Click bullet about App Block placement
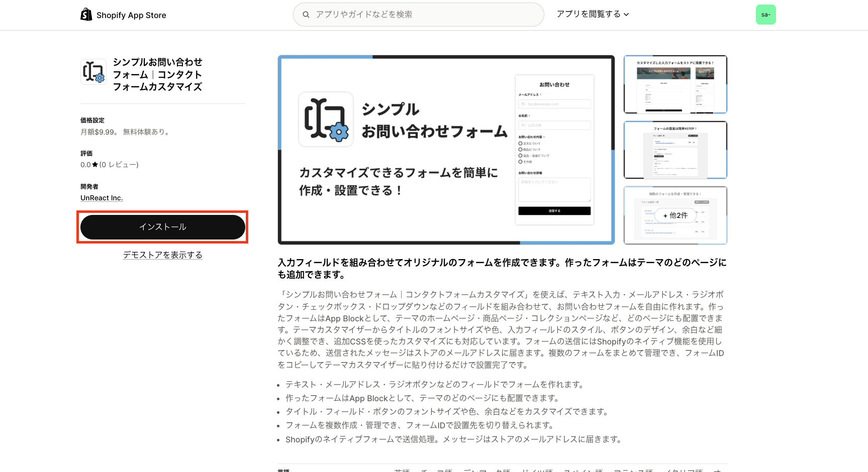This screenshot has height=472, width=868. pyautogui.click(x=423, y=398)
